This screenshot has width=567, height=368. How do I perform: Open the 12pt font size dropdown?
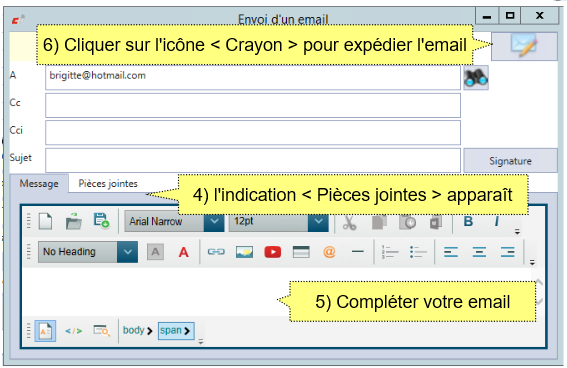click(318, 221)
